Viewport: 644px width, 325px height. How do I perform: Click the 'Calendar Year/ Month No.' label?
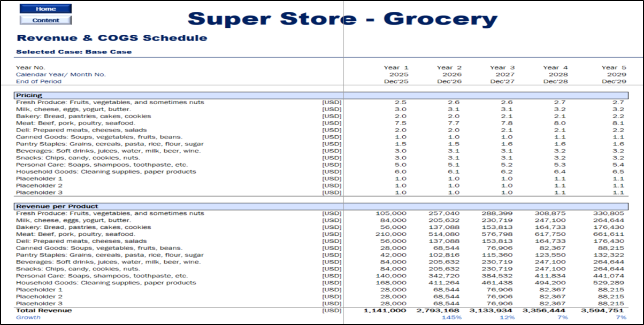(61, 74)
